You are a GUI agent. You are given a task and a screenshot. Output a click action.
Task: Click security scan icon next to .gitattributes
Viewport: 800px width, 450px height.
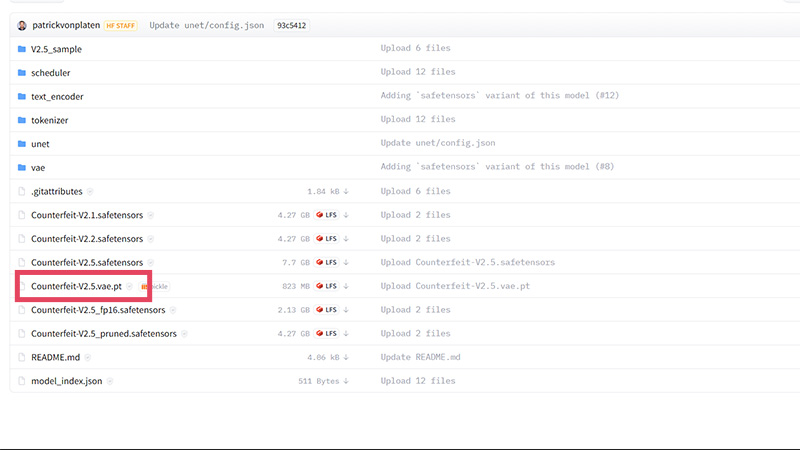click(x=90, y=192)
